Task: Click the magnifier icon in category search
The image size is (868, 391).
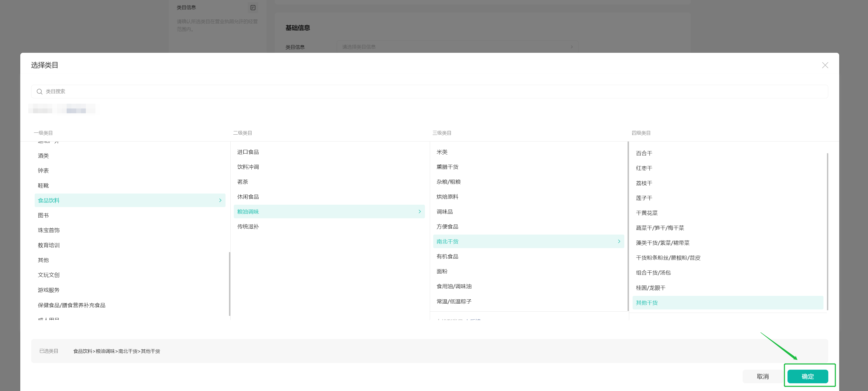Action: (39, 92)
